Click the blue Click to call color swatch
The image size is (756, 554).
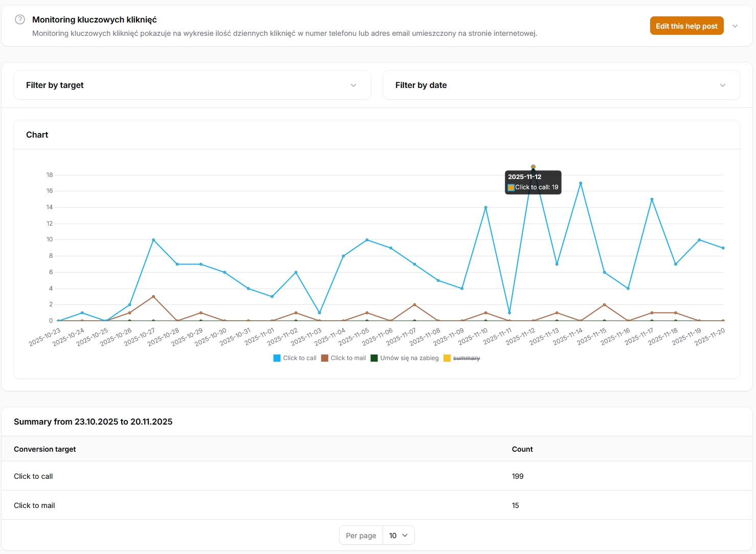point(277,358)
